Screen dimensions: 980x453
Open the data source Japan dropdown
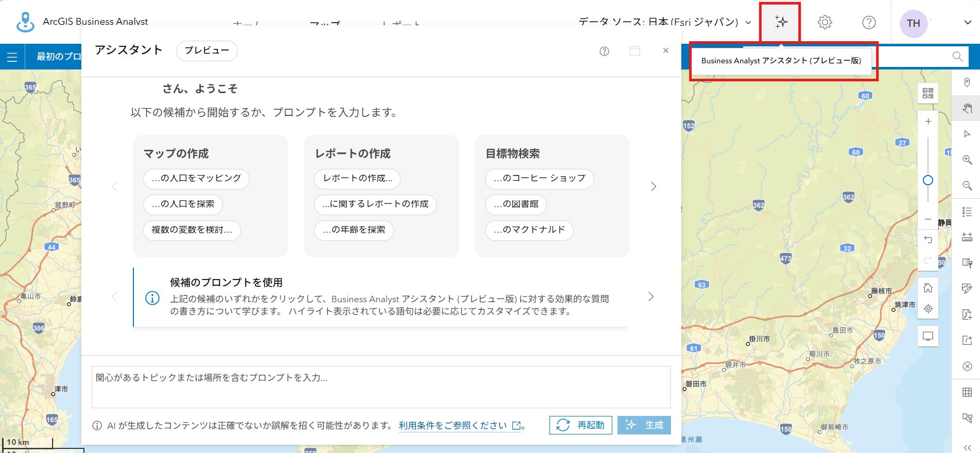(x=664, y=22)
